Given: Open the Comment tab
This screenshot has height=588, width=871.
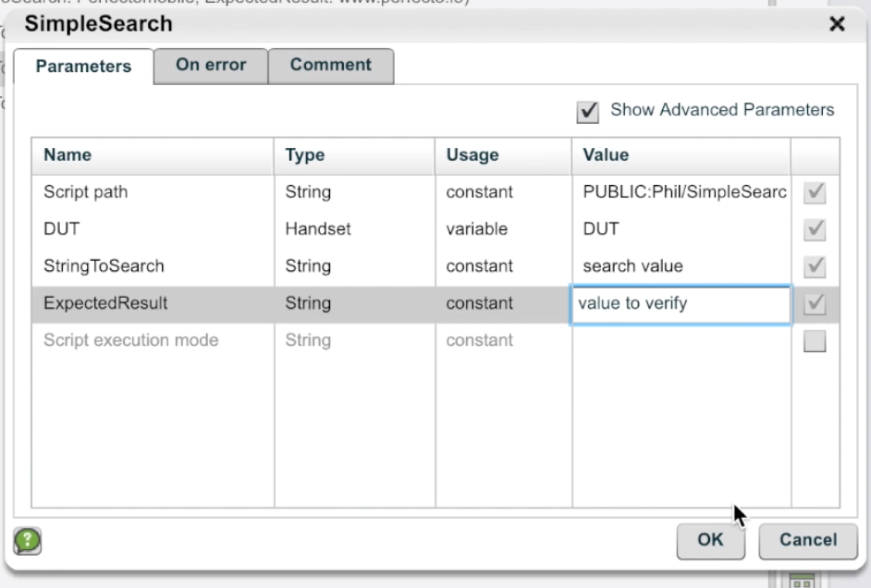Looking at the screenshot, I should pos(330,66).
